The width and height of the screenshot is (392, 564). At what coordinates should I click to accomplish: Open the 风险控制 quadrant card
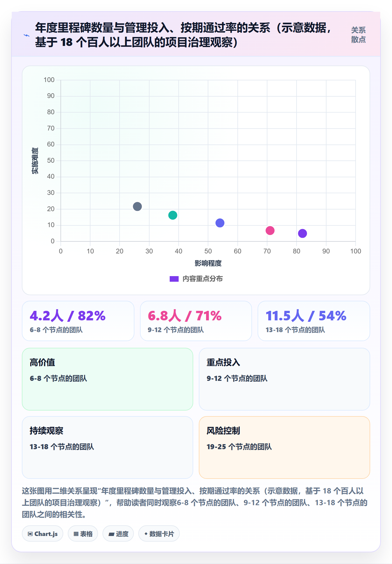click(x=284, y=448)
